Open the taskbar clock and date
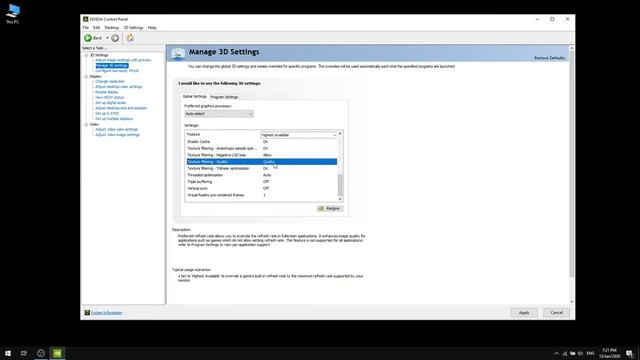 point(609,353)
